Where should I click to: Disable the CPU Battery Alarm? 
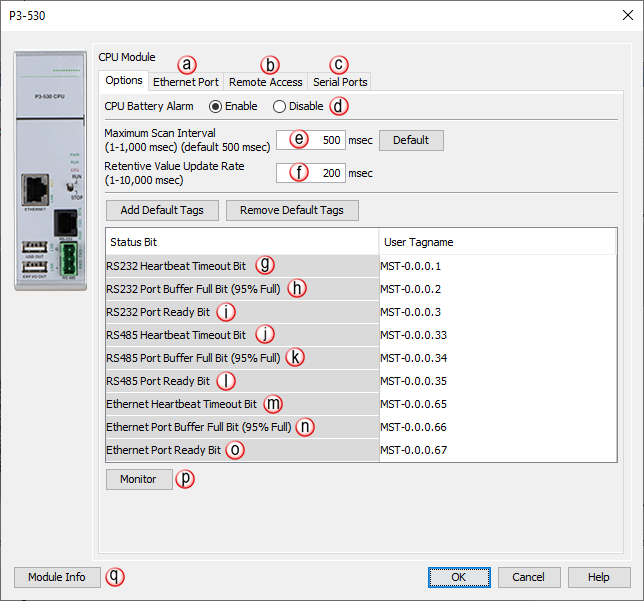[x=280, y=106]
